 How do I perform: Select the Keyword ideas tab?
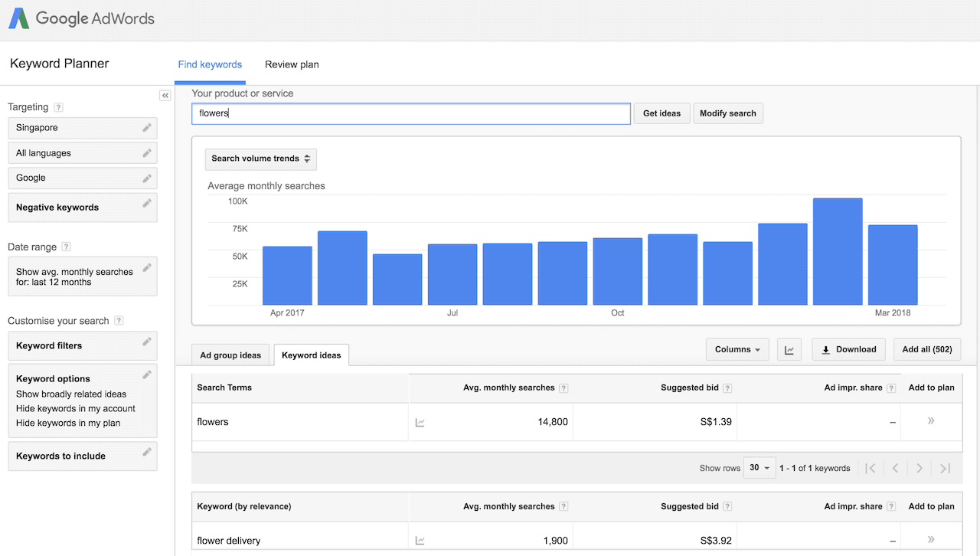coord(312,355)
